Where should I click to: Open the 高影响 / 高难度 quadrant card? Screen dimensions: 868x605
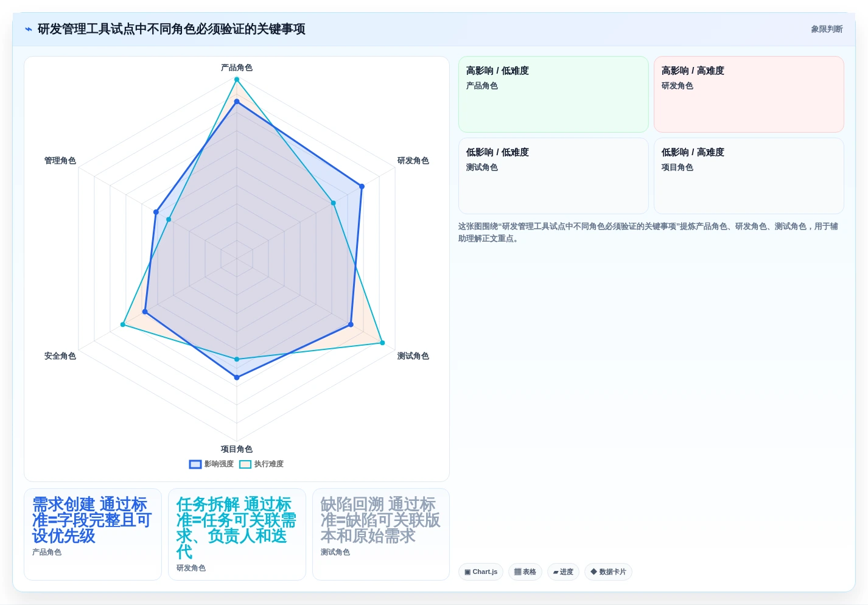[x=749, y=94]
